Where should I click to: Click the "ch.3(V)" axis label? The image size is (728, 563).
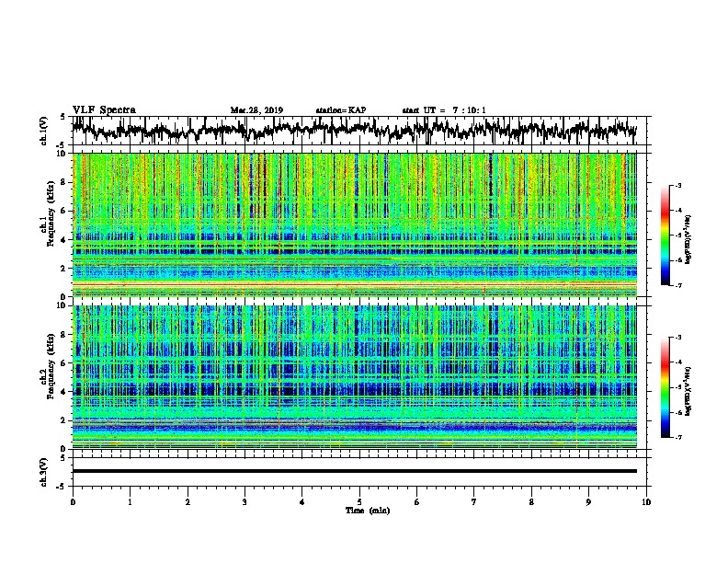coord(44,472)
